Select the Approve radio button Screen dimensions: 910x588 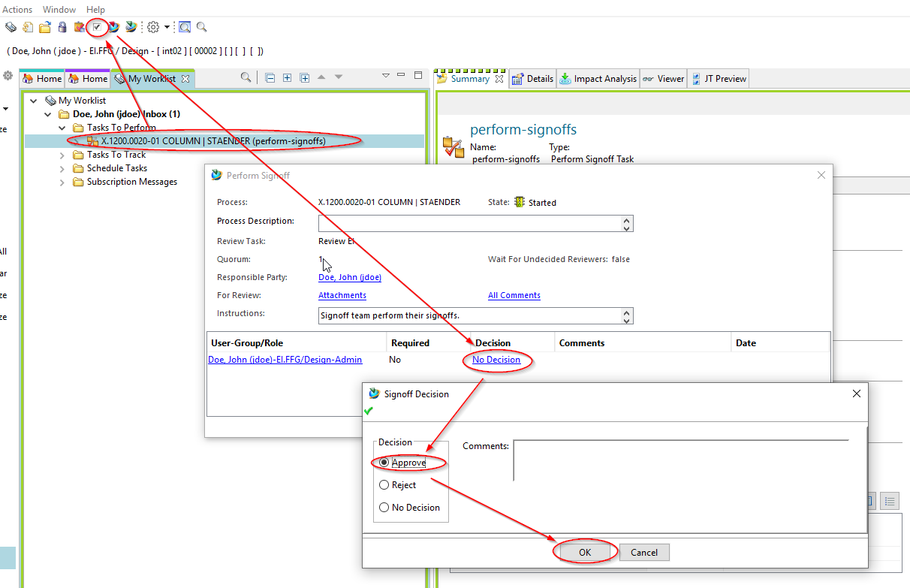pos(384,463)
